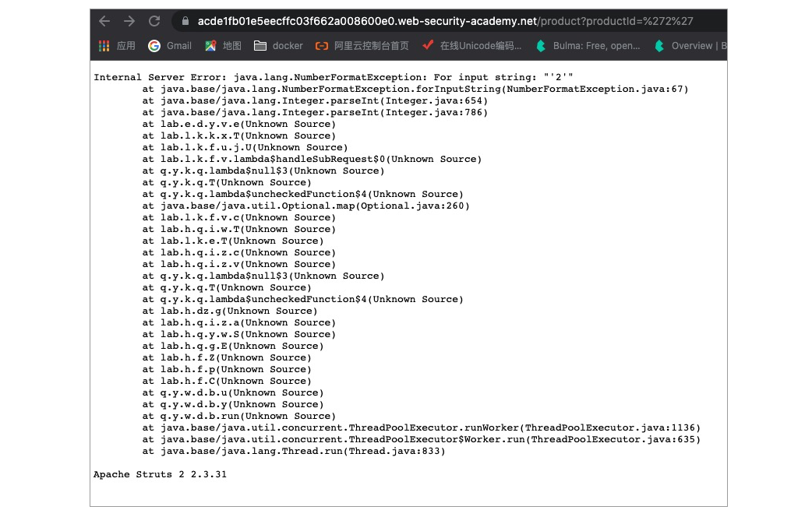
Task: Click the Internal Server Error message line
Action: pos(334,77)
